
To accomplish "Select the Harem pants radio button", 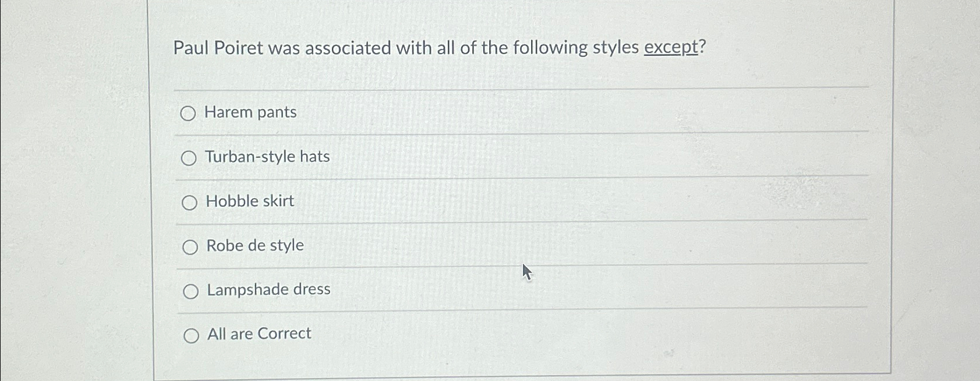I will click(189, 114).
